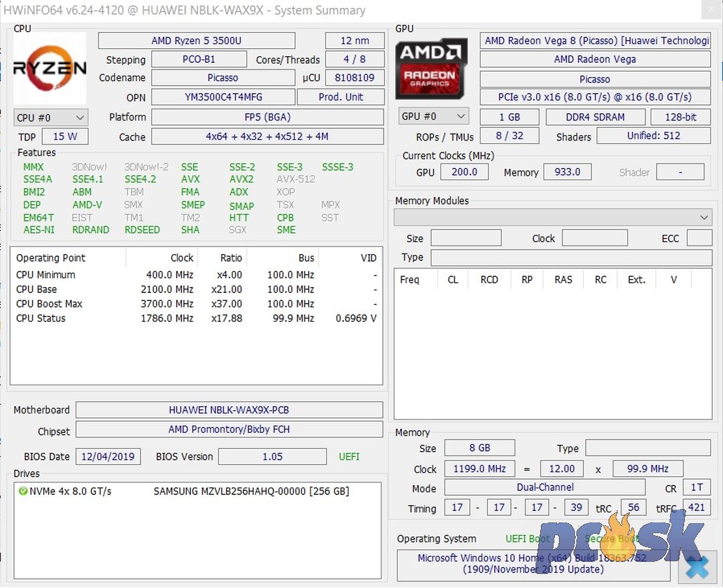Select the CPU Minimum row

tap(196, 275)
